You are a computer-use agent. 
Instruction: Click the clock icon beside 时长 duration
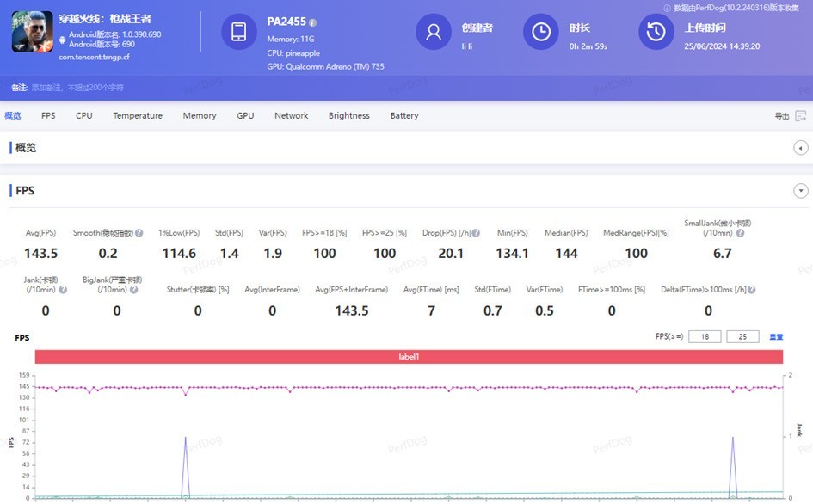pyautogui.click(x=541, y=33)
